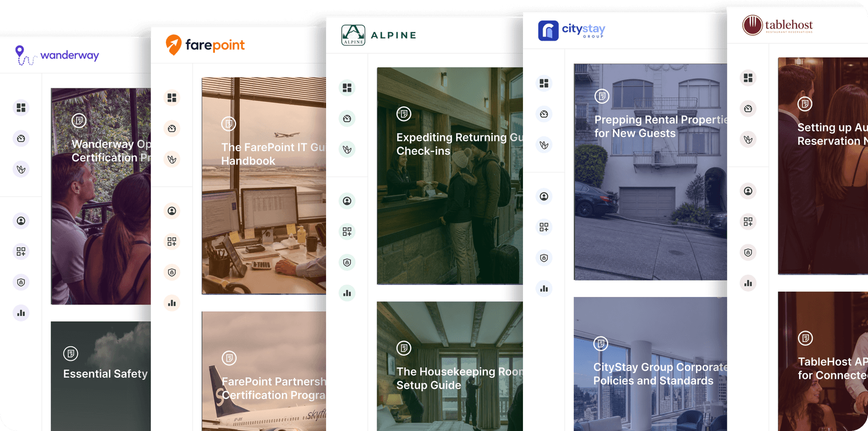Image resolution: width=868 pixels, height=431 pixels.
Task: Click document icon on Prepping Rental Properties card
Action: coord(602,96)
